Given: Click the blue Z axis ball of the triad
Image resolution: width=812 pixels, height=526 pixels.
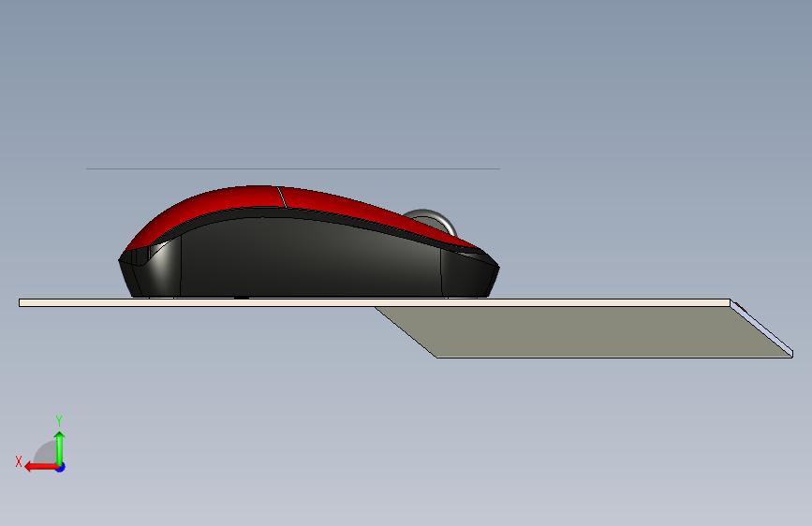Looking at the screenshot, I should (61, 467).
